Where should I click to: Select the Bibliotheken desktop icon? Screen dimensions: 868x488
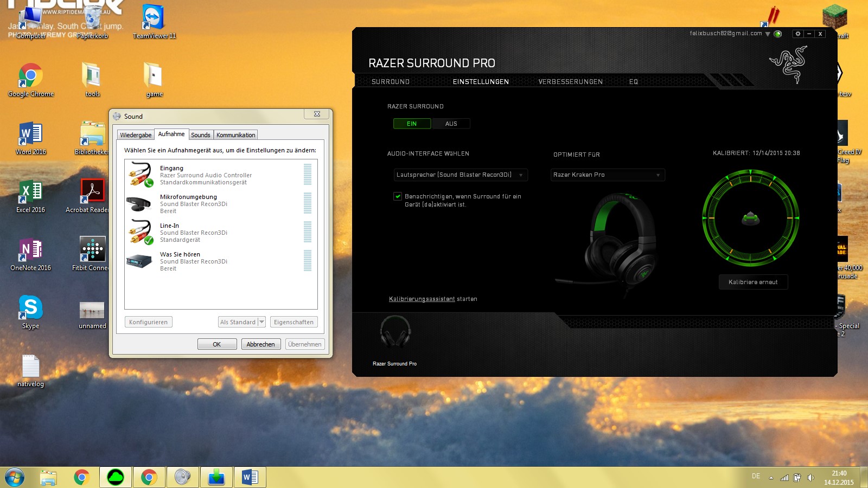click(92, 138)
